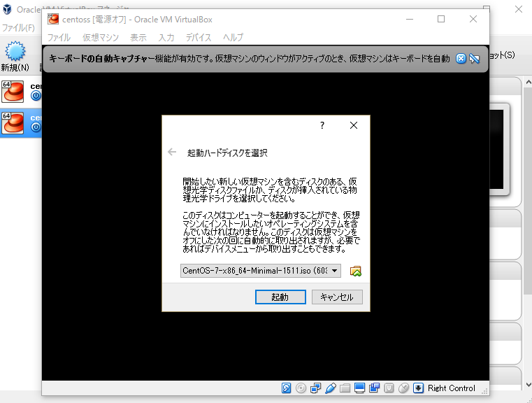This screenshot has width=532, height=403.
Task: Open the ヘルプ menu
Action: tap(233, 37)
